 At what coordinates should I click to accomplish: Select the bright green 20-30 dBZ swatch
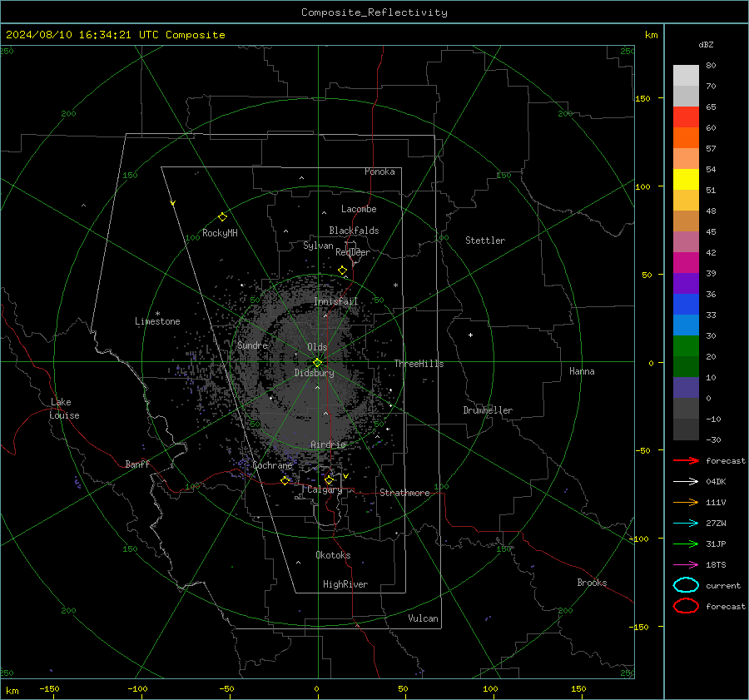click(x=686, y=346)
